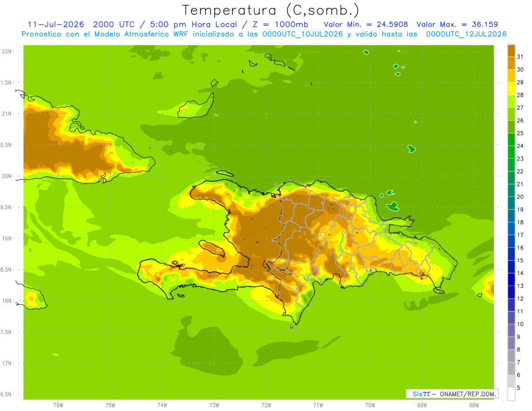Select the "20N" latitude label
The image size is (532, 411).
tap(7, 176)
